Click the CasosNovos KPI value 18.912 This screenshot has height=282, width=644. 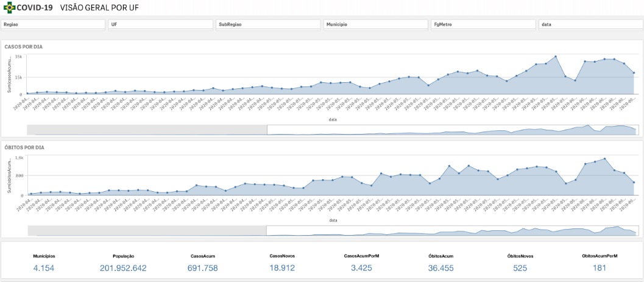click(283, 268)
